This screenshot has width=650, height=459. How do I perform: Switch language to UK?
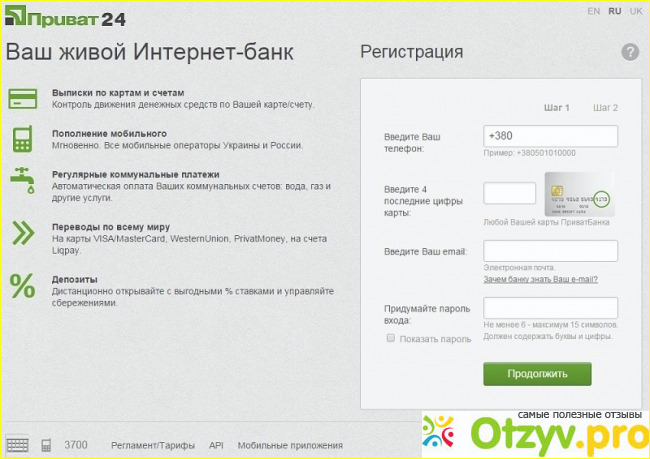635,11
